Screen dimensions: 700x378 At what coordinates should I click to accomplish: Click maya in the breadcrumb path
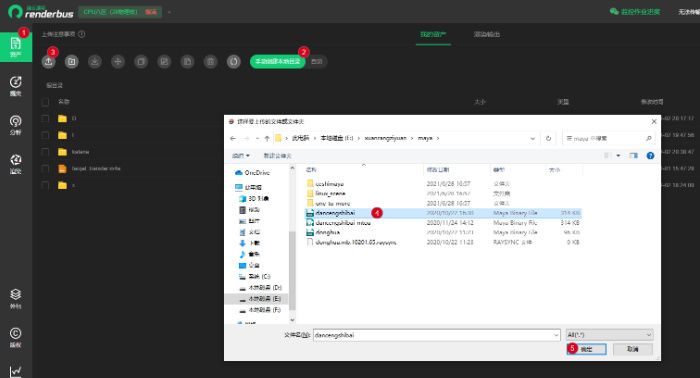[x=425, y=138]
